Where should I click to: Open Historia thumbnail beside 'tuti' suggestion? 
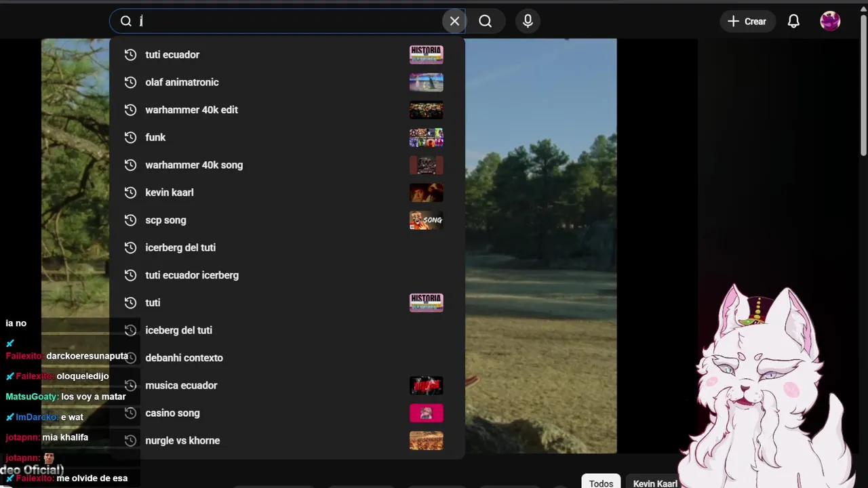427,303
